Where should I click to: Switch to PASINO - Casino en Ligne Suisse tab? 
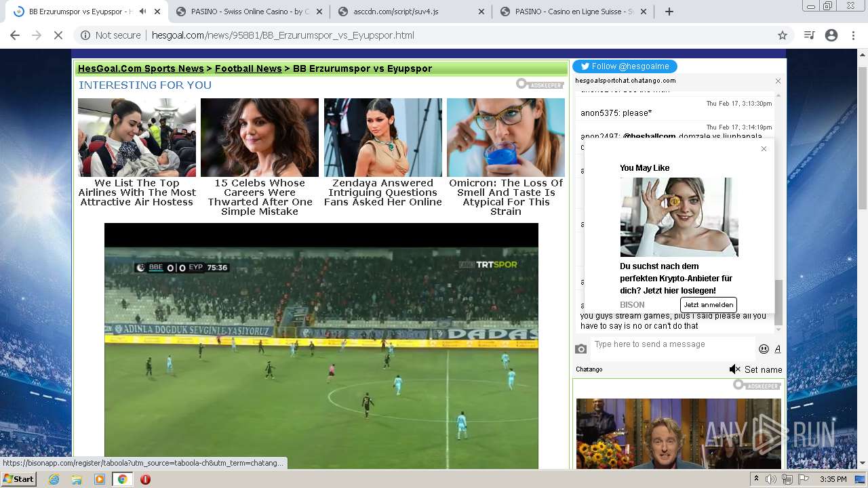(574, 12)
